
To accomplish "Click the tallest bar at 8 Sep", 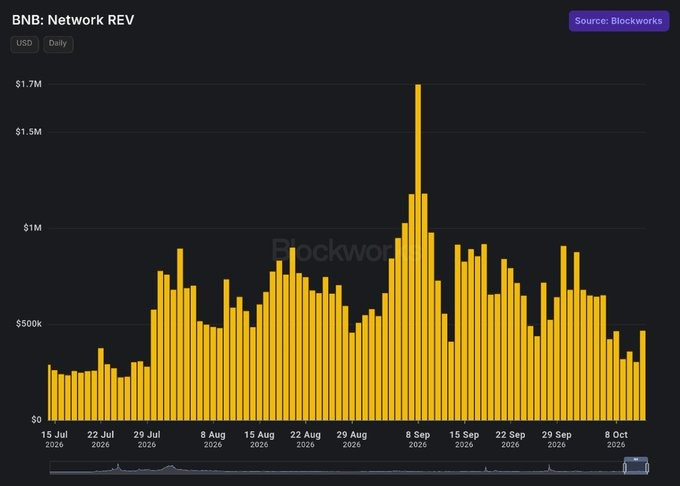I will [x=418, y=252].
